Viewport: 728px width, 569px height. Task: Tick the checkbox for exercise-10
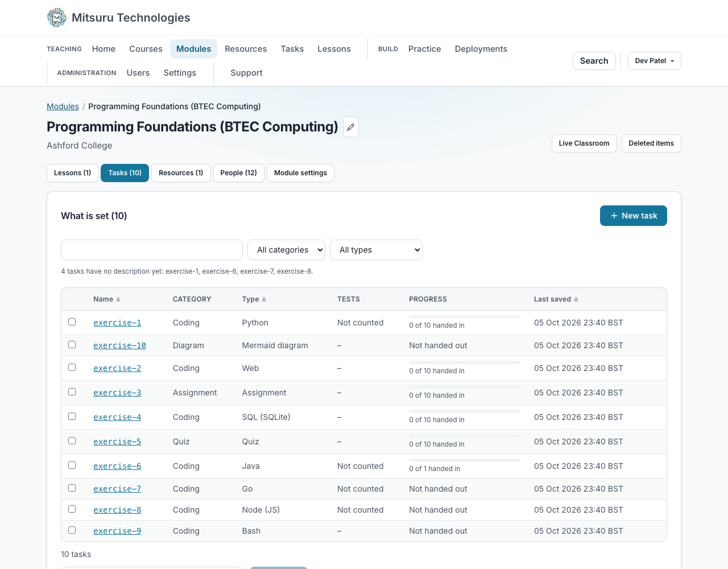coord(72,345)
